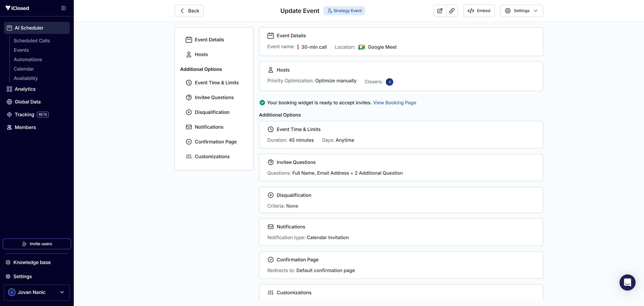This screenshot has width=644, height=306.
Task: Click the closer avatar J in Hosts card
Action: click(x=389, y=82)
